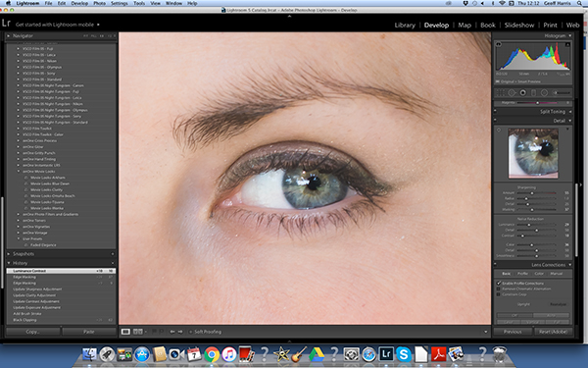
Task: Toggle Enable Profile Corrections checkbox
Action: tap(499, 284)
